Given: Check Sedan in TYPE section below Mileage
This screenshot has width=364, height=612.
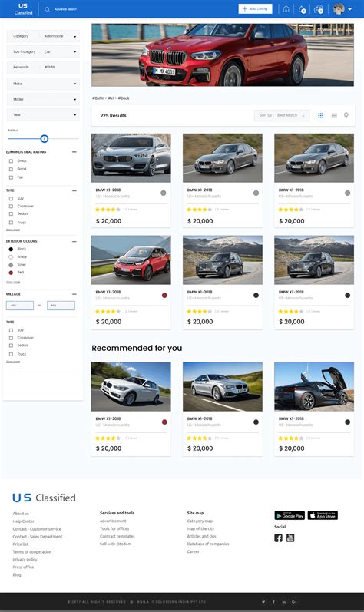Looking at the screenshot, I should [x=11, y=346].
